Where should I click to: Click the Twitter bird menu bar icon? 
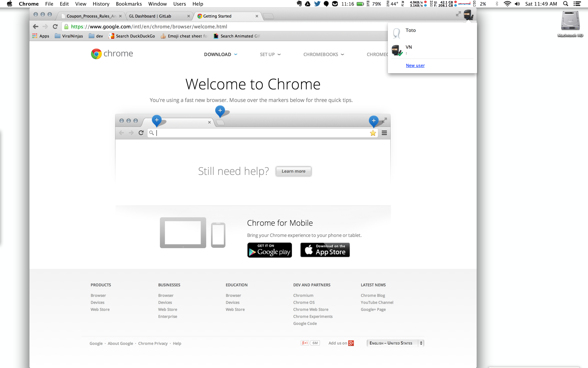coord(317,4)
